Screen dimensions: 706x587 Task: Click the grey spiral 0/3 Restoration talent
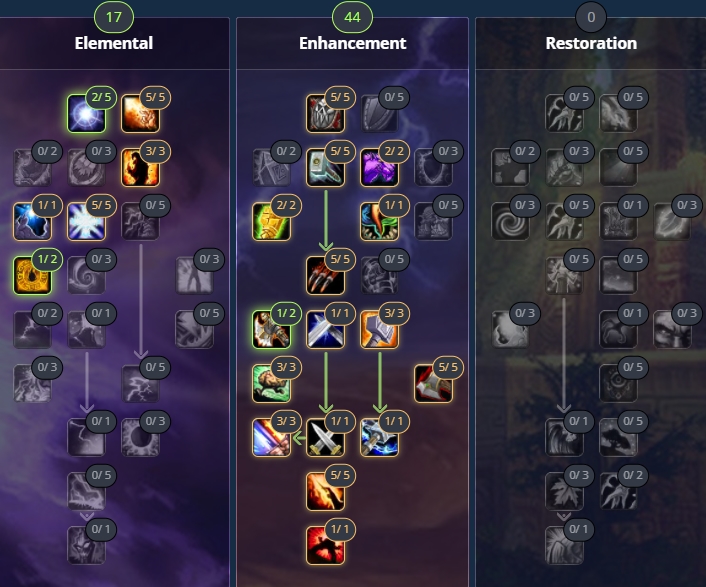(510, 221)
